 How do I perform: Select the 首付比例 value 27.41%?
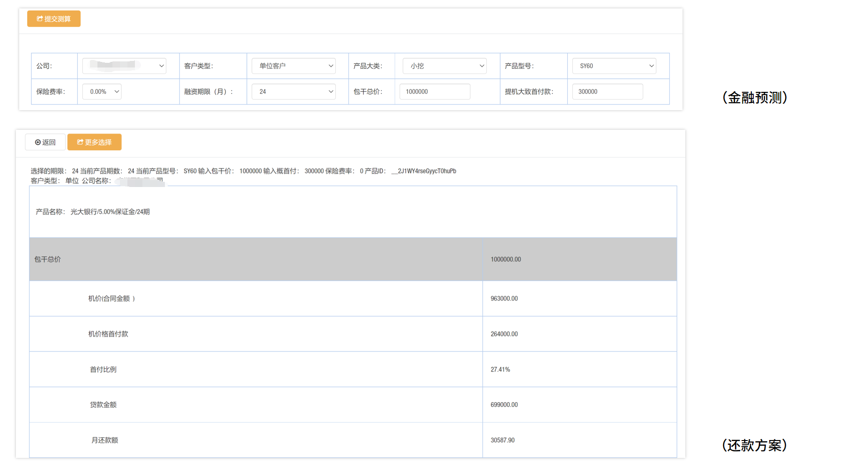coord(500,370)
